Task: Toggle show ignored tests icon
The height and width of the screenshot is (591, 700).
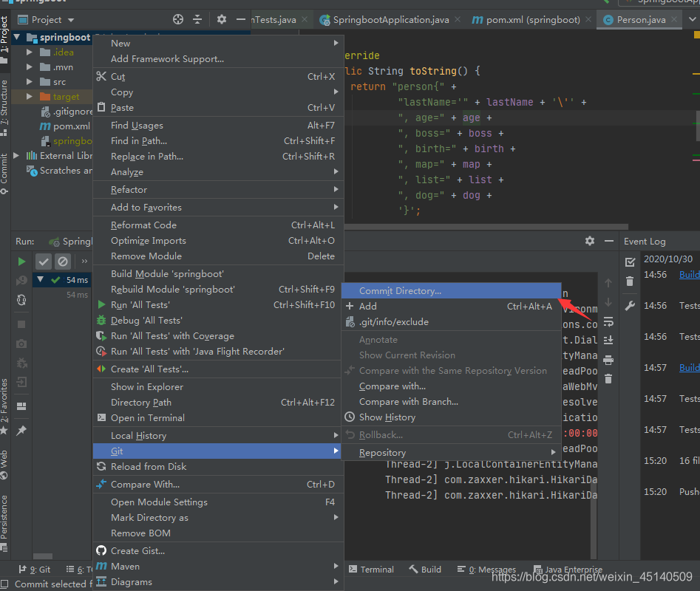Action: click(x=63, y=262)
